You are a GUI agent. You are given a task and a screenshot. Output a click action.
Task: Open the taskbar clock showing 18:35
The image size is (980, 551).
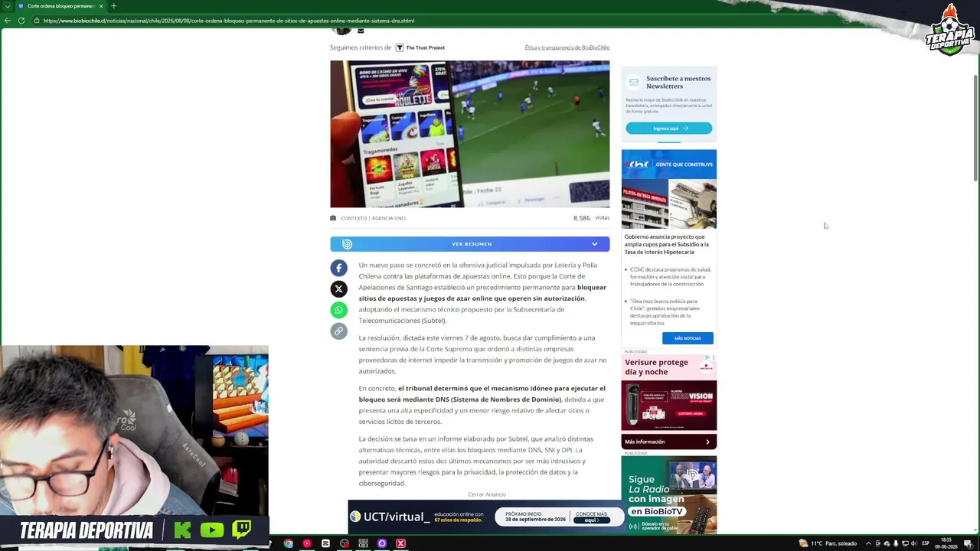point(946,543)
